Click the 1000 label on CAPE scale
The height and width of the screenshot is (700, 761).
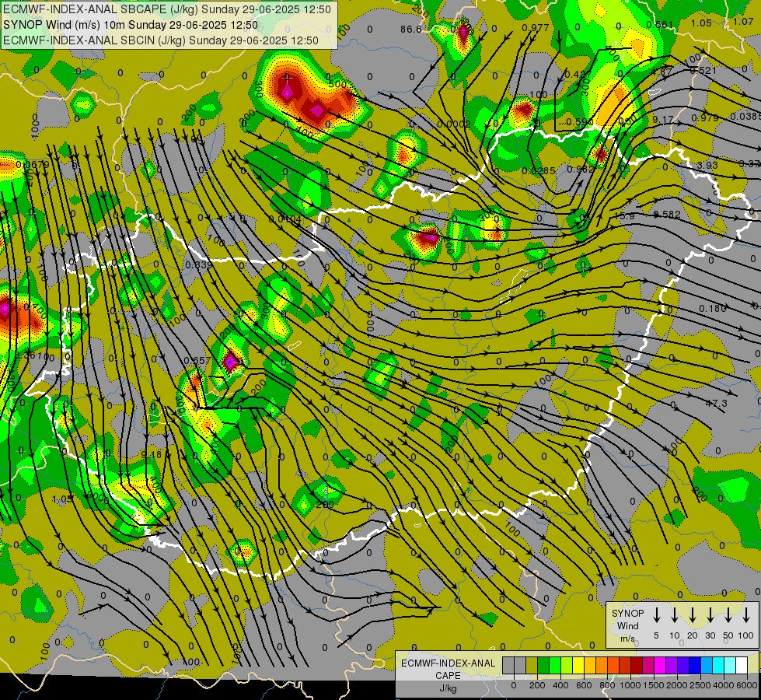630,685
